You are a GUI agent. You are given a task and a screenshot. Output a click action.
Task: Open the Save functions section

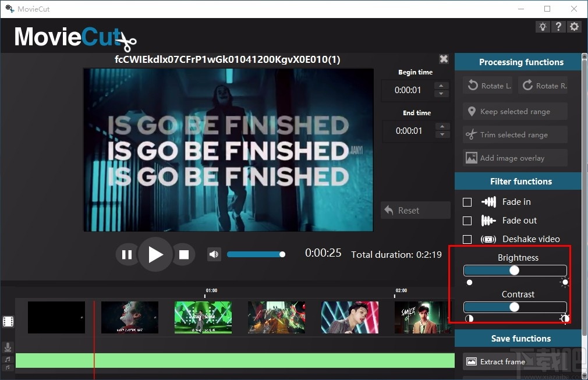pos(520,338)
